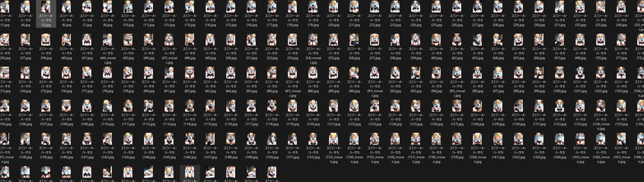Screen dimensions: 644x182
Task: Choose the thumbnail of file (78).jpg
Action: click(108, 73)
